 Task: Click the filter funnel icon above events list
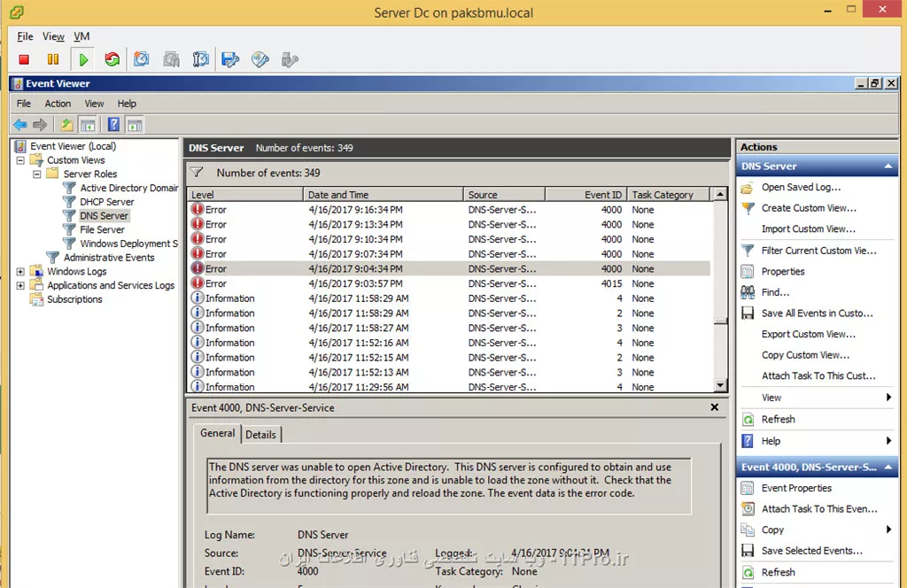coord(198,173)
